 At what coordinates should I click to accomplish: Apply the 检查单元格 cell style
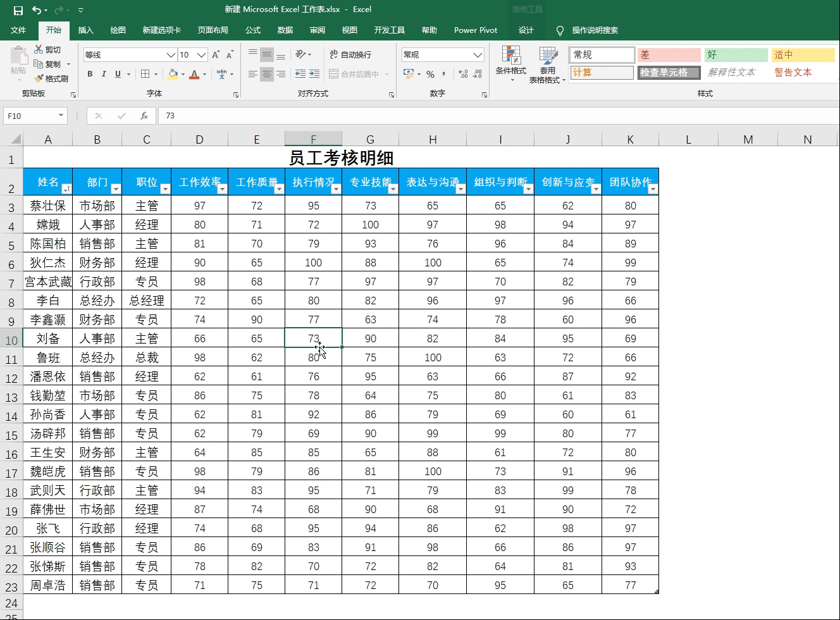(669, 73)
